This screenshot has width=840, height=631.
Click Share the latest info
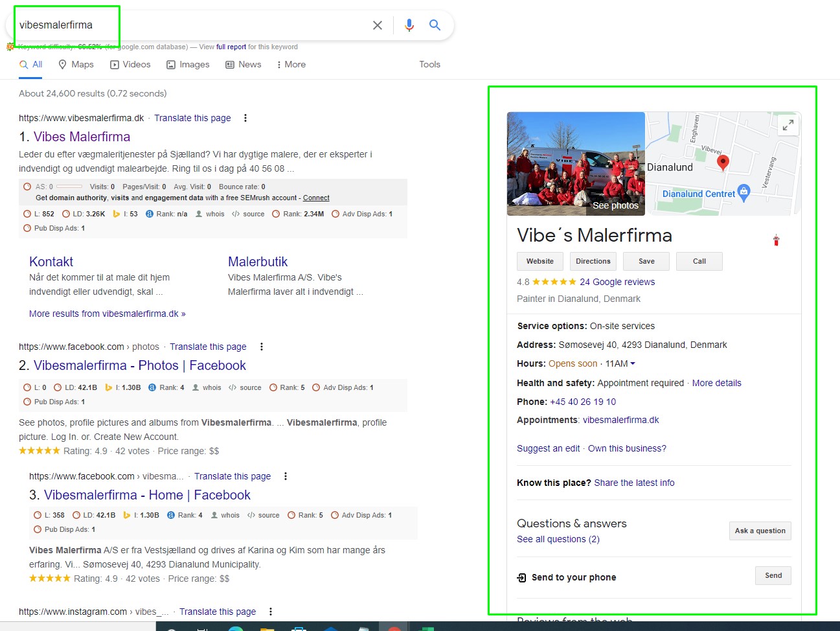(x=634, y=483)
